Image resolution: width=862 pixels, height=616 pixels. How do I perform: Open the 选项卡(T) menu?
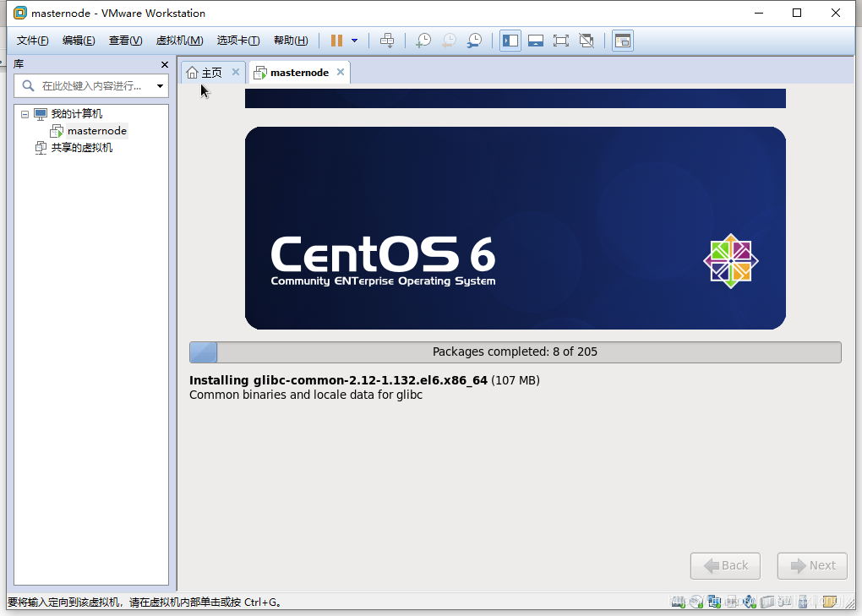click(x=238, y=41)
